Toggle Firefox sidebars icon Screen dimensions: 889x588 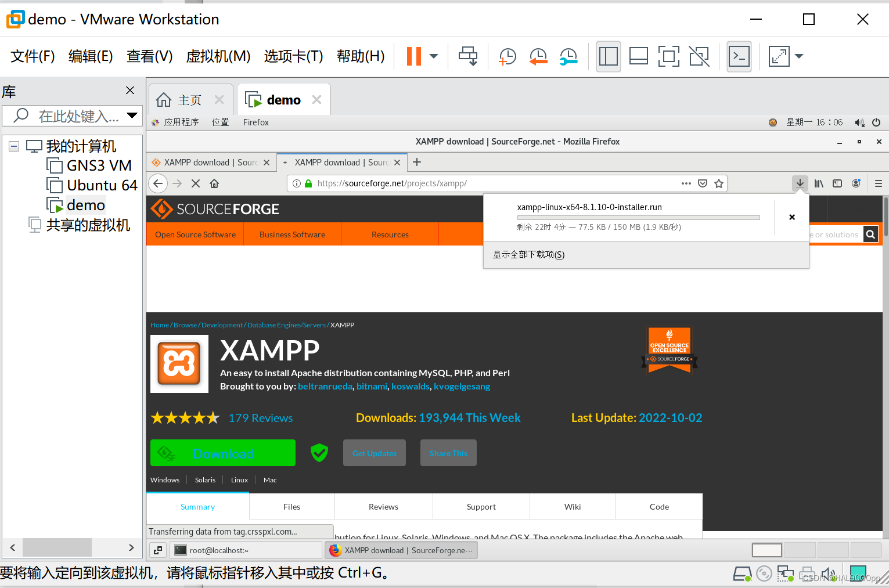(837, 183)
